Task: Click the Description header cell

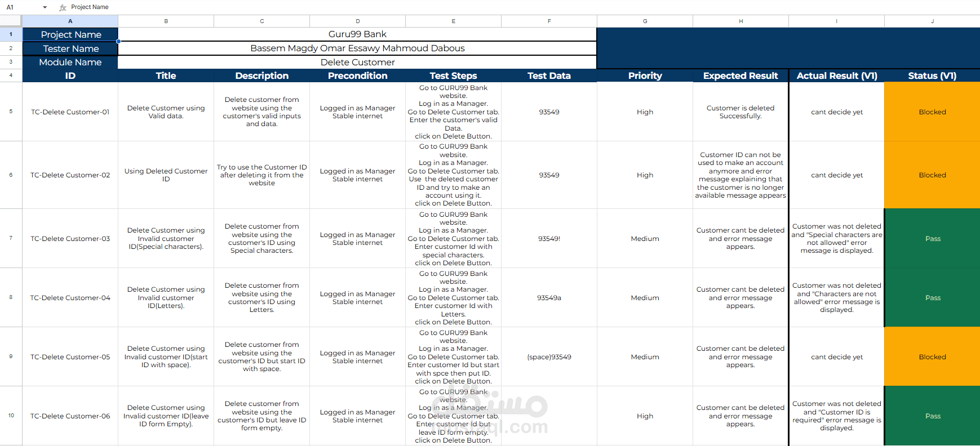Action: pyautogui.click(x=262, y=75)
